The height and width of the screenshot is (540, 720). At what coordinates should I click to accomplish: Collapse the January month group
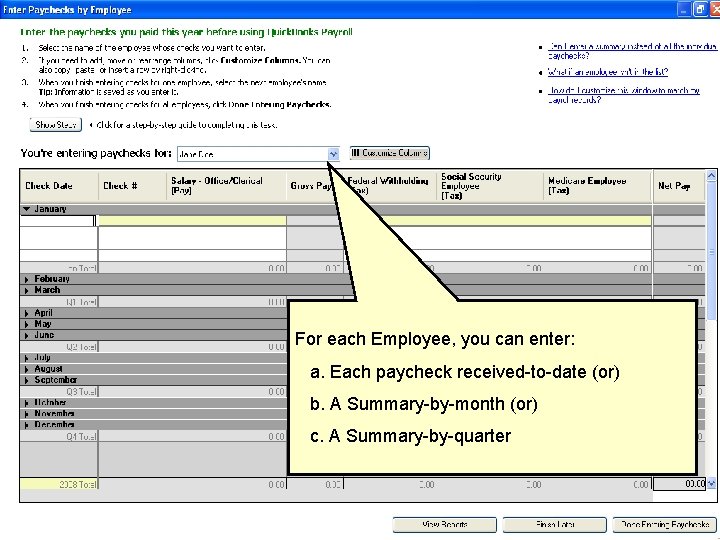click(27, 209)
